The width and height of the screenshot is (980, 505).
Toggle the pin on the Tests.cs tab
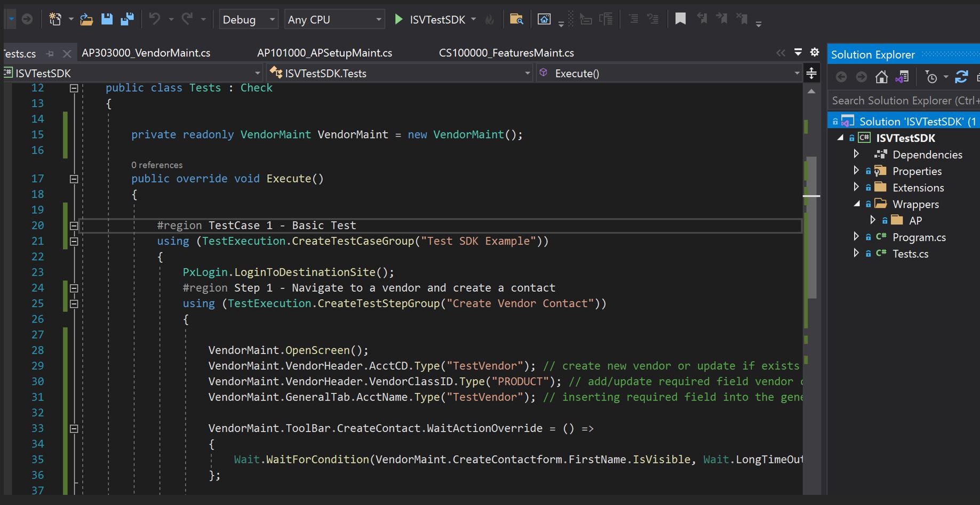coord(50,53)
